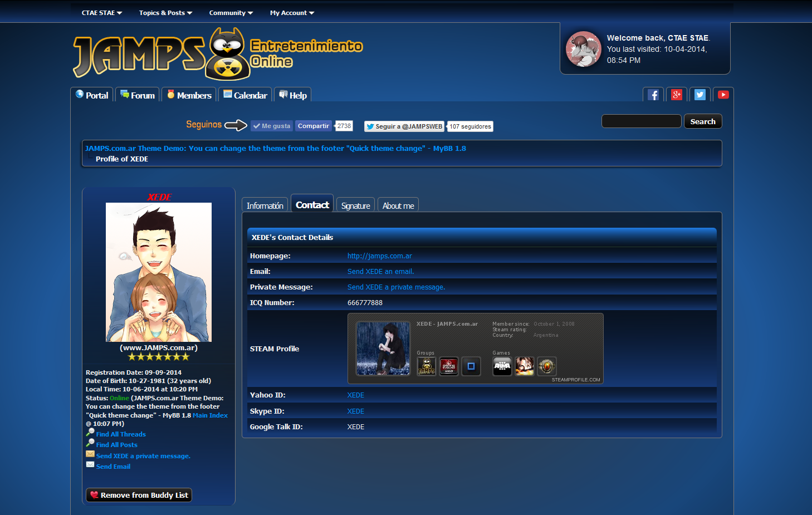This screenshot has height=515, width=812.
Task: Open the JAMPS Steam group icon
Action: [426, 366]
